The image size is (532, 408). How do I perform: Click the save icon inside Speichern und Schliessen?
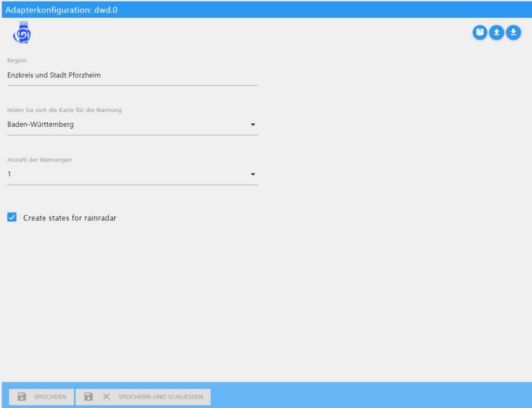(87, 397)
